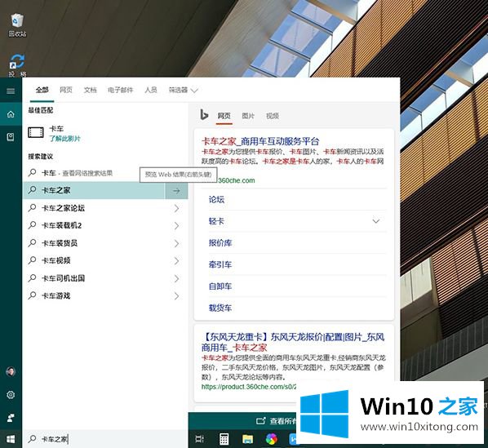This screenshot has width=488, height=448.
Task: Expand preview for 卡车装载机2 suggestion
Action: (176, 225)
